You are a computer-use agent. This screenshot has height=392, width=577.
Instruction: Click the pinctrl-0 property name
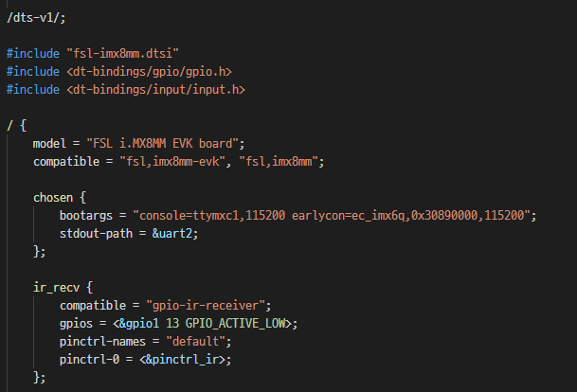point(93,360)
